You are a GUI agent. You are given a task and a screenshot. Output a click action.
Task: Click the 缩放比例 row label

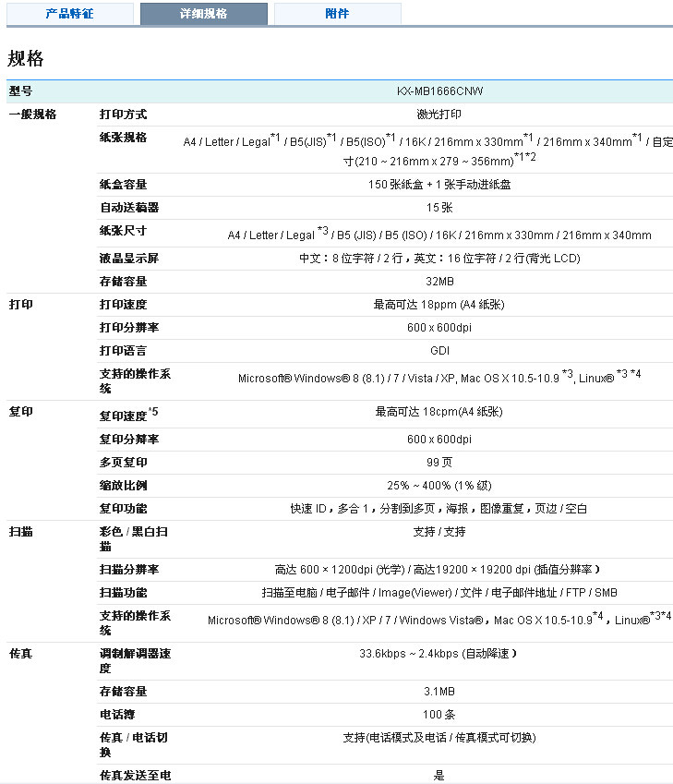click(x=124, y=485)
